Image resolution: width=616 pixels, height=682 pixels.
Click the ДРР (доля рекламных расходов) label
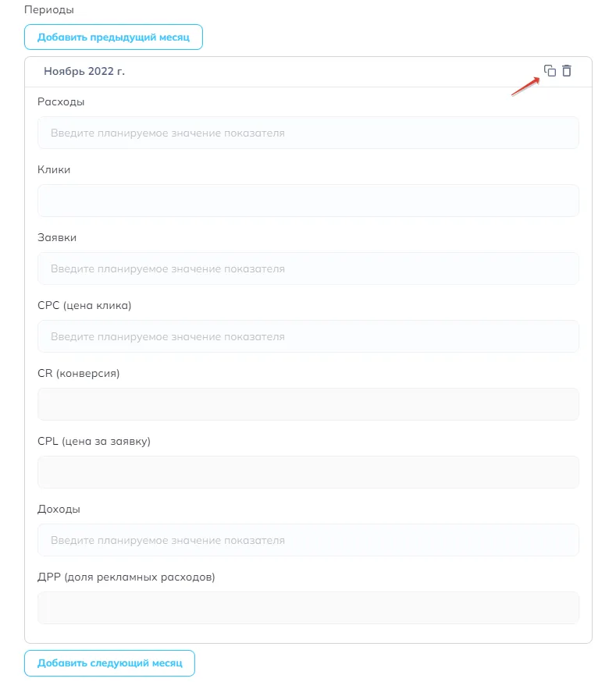pyautogui.click(x=126, y=577)
